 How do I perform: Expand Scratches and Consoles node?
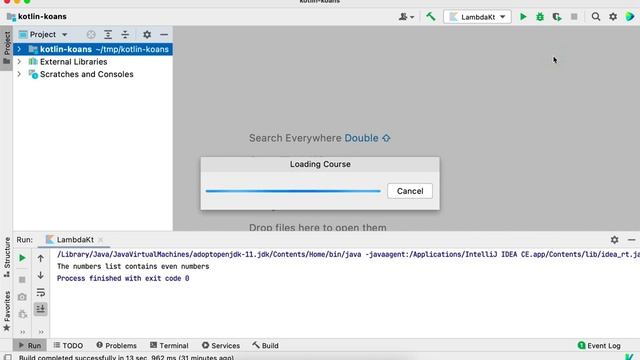19,74
